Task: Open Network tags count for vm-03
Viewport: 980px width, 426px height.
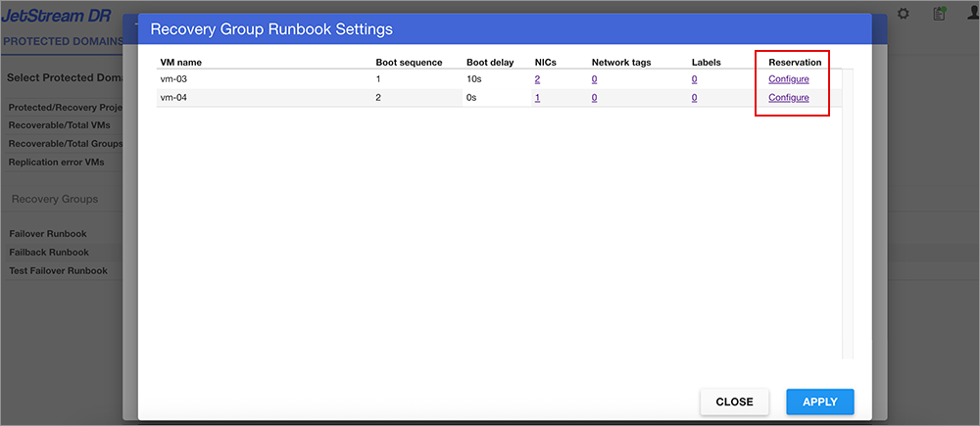Action: point(594,79)
